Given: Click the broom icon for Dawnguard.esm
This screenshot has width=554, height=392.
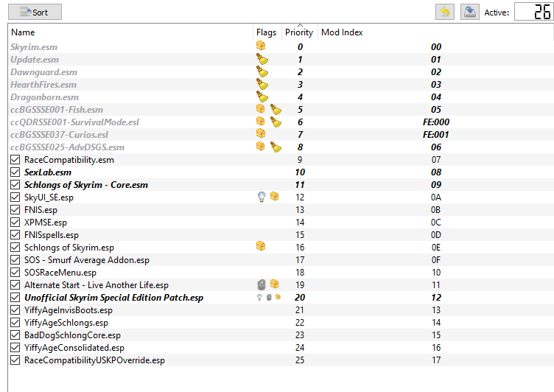Looking at the screenshot, I should click(x=262, y=71).
